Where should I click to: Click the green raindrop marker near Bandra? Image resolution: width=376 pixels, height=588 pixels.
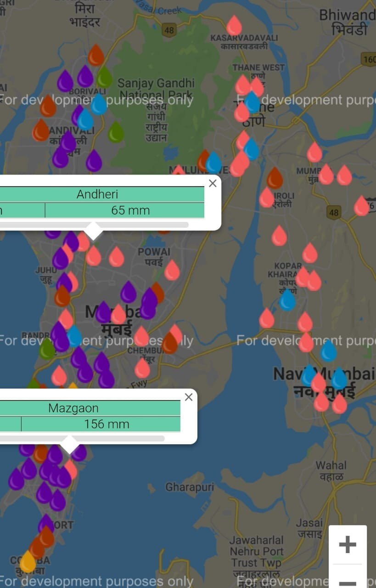(x=47, y=349)
